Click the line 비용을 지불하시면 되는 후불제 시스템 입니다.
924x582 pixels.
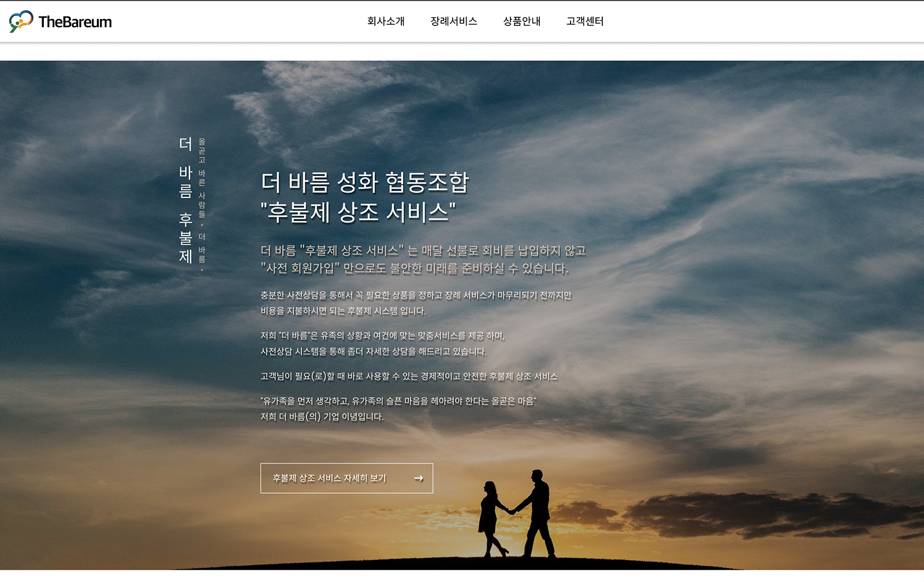[343, 311]
